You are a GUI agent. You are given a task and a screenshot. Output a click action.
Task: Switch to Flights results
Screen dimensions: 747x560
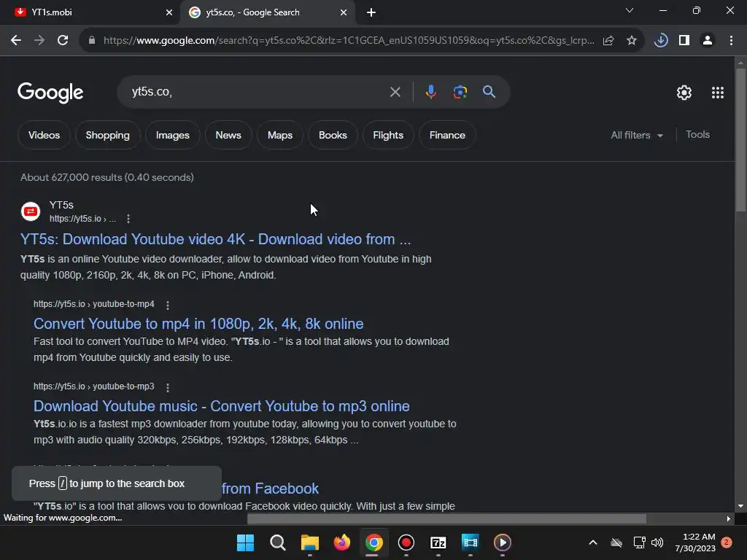(388, 135)
